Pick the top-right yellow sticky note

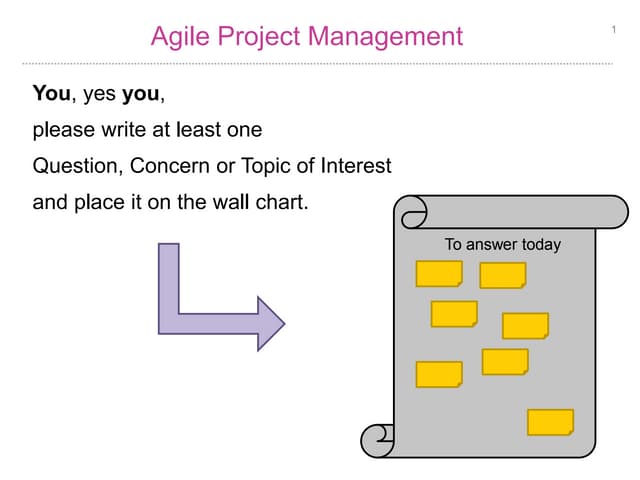click(503, 275)
